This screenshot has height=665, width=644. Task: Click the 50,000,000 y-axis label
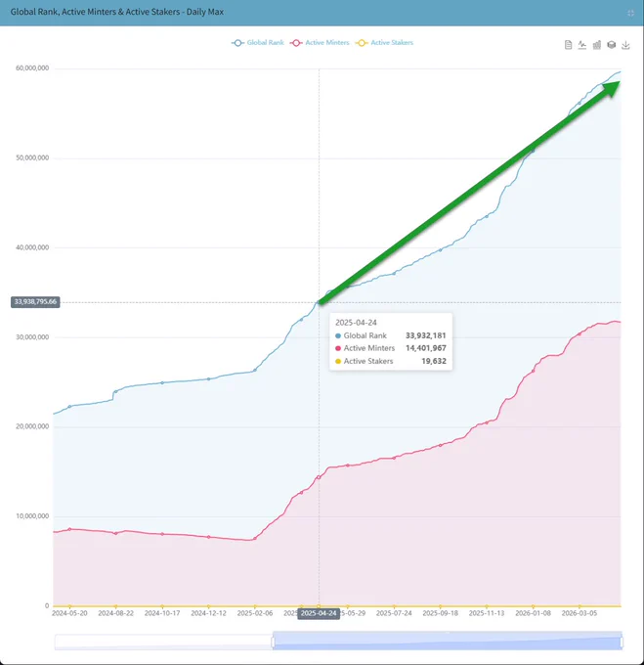[x=32, y=157]
